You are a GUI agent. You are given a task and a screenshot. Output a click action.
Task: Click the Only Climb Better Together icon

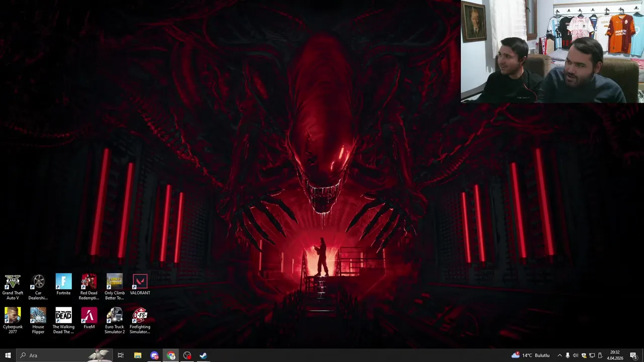pyautogui.click(x=115, y=287)
